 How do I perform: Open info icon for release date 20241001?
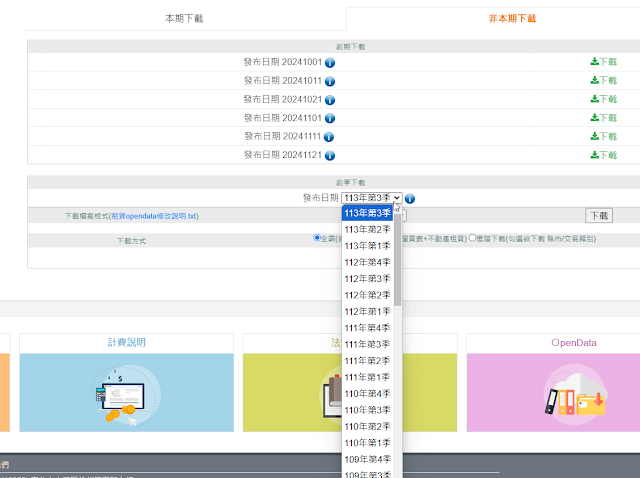pyautogui.click(x=330, y=62)
